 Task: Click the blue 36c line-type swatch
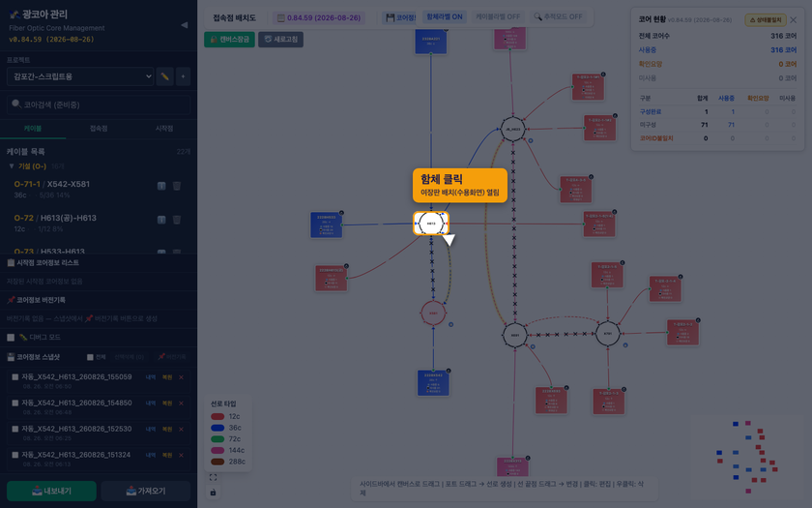point(217,428)
